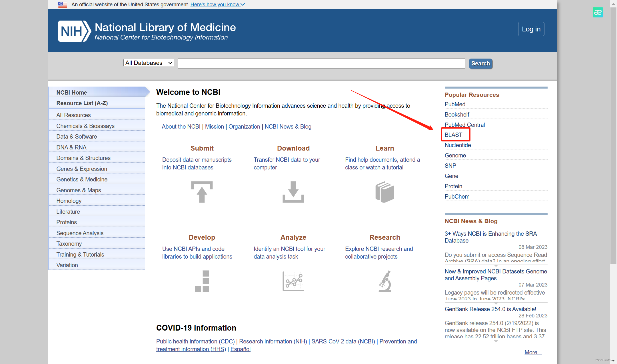
Task: Click the green browser extension icon
Action: tap(598, 12)
